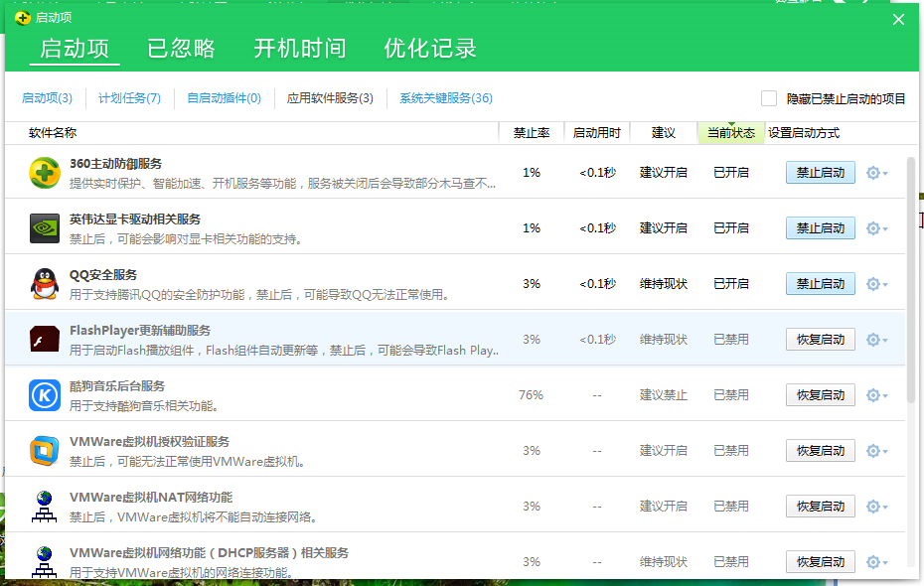Expand gear settings menu for 酷狗音乐后台服务

coord(876,395)
